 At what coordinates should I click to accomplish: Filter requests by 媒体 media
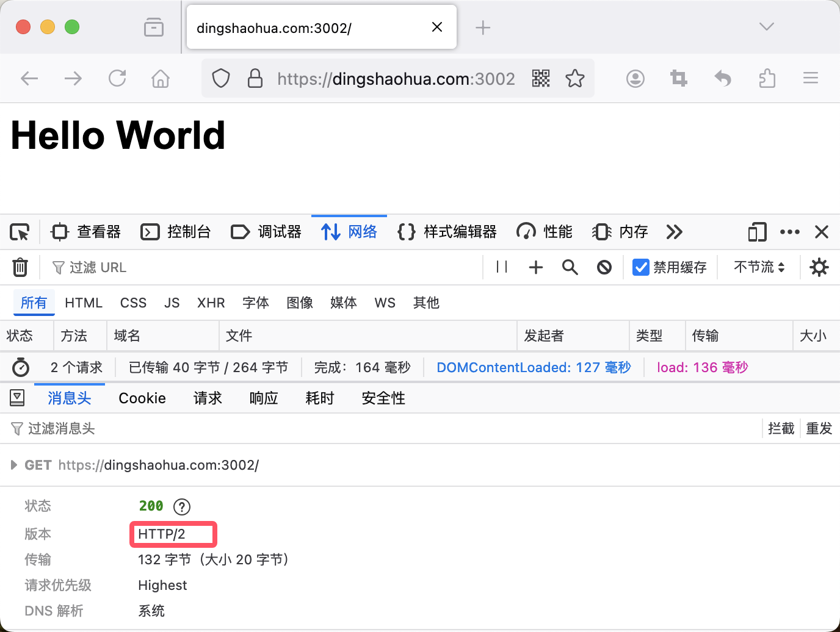[x=344, y=303]
